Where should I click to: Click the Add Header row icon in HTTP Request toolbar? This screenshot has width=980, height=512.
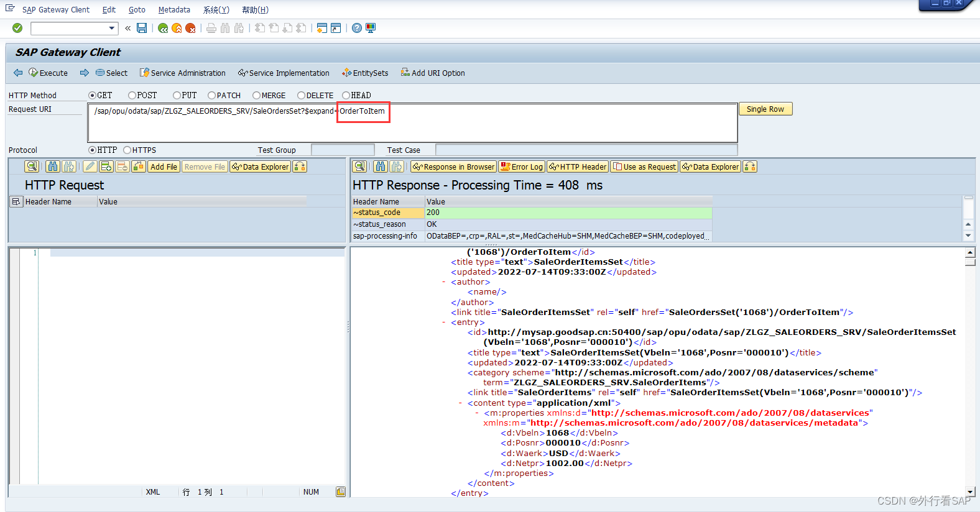coord(106,167)
